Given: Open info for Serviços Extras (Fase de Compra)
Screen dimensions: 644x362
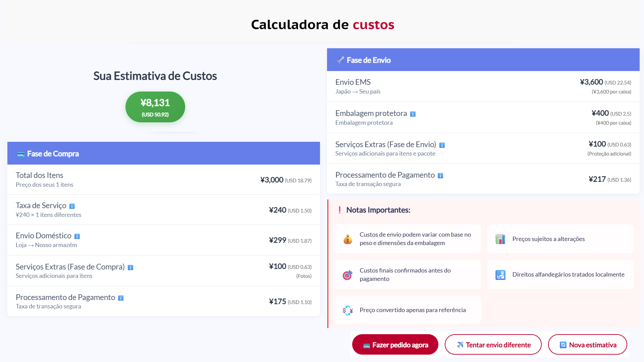Looking at the screenshot, I should 130,267.
